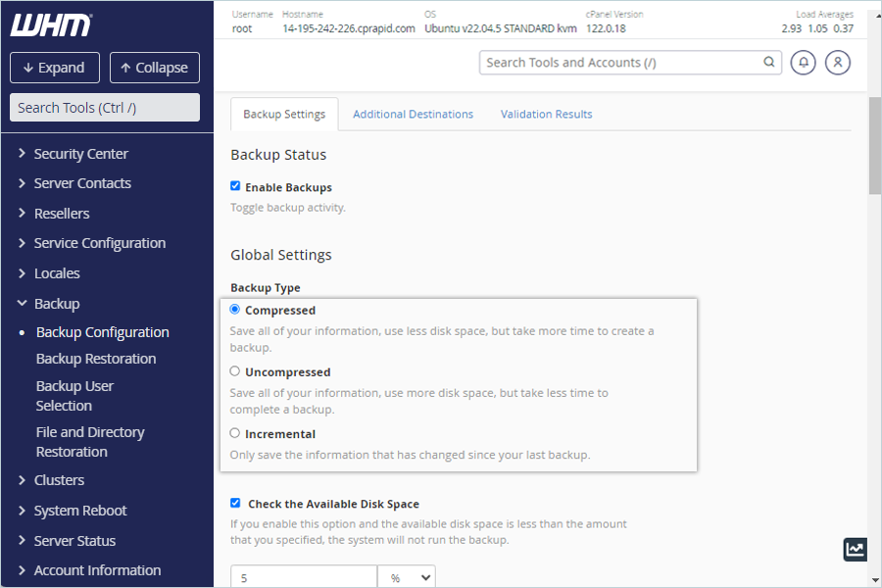This screenshot has height=588, width=882.
Task: Expand Server Contacts section
Action: coord(74,183)
